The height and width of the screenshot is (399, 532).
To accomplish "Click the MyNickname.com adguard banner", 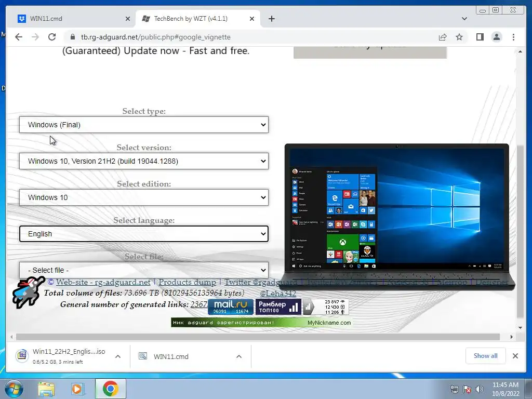I will tap(261, 322).
